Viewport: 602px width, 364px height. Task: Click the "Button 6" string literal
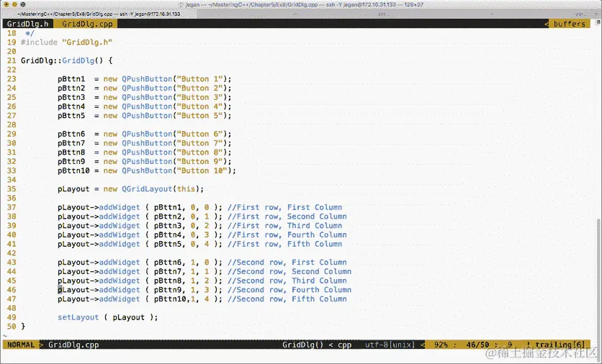pos(199,135)
